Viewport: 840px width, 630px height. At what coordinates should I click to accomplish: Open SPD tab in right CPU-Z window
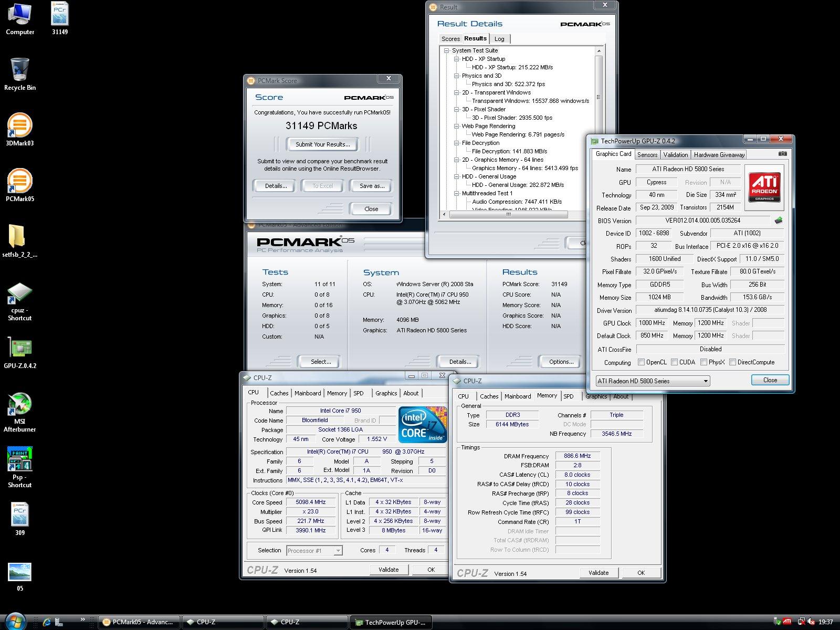tap(569, 396)
